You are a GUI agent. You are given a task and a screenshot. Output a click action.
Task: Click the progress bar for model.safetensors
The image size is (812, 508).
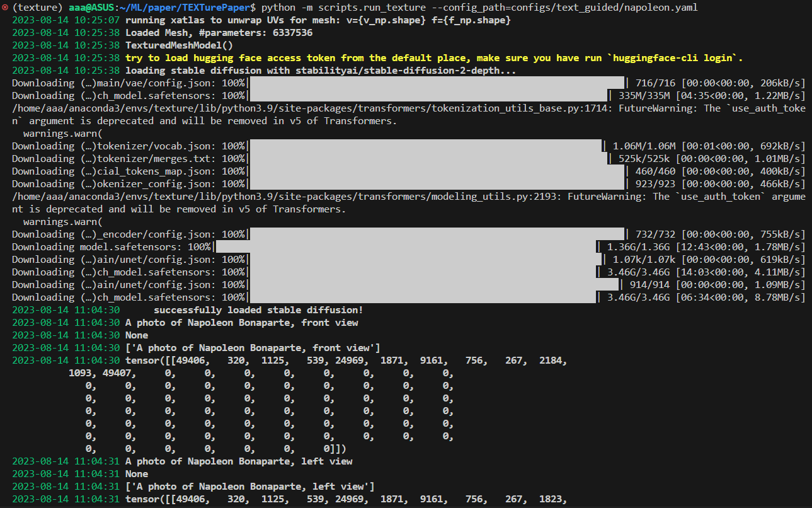pyautogui.click(x=406, y=247)
